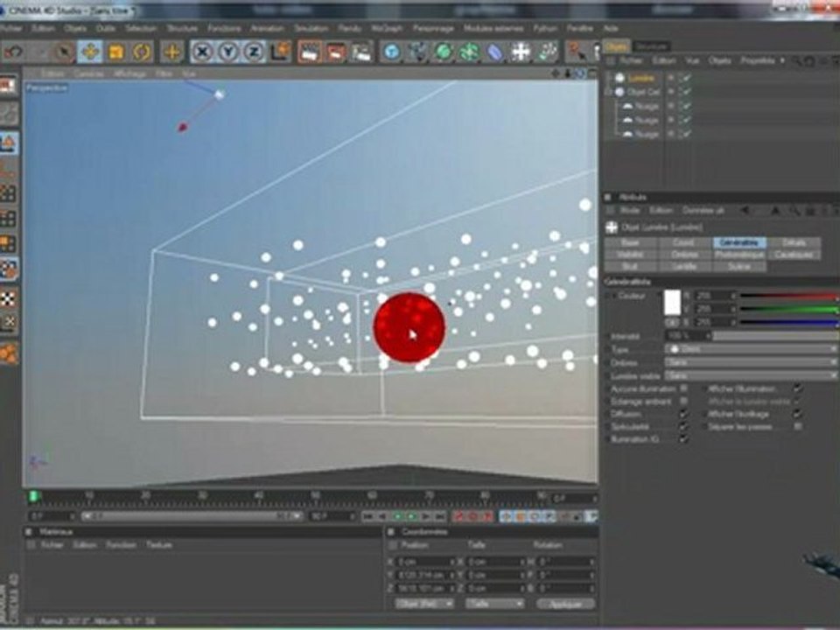This screenshot has height=630, width=840.
Task: Toggle Z axis lock
Action: [x=254, y=52]
